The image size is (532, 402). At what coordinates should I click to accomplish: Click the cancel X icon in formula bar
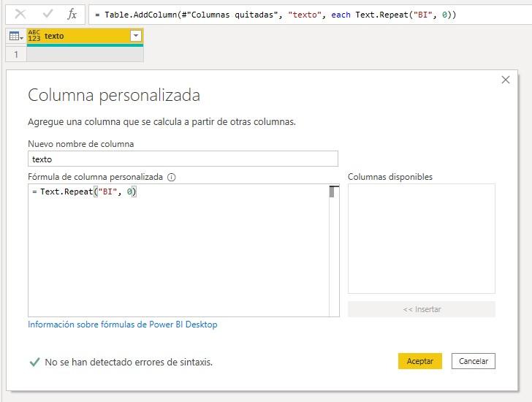[x=20, y=14]
